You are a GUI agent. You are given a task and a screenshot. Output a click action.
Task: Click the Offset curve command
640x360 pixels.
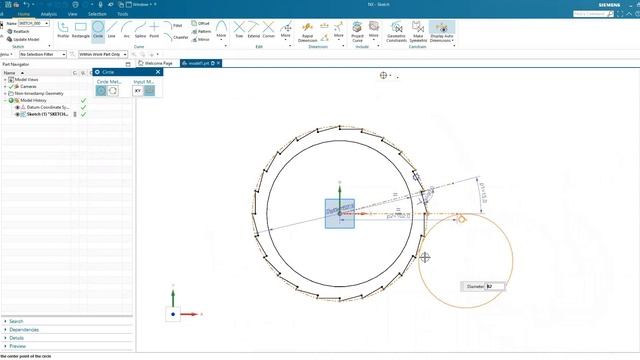coord(200,24)
